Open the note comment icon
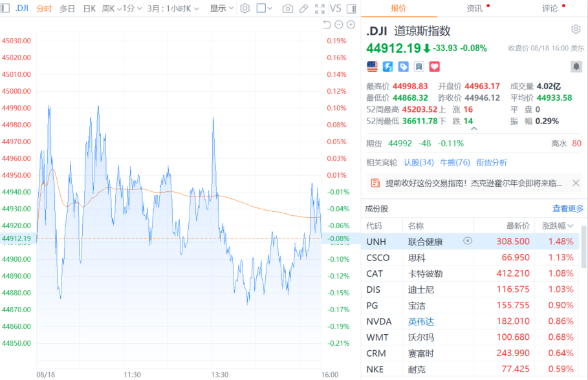 click(x=419, y=67)
